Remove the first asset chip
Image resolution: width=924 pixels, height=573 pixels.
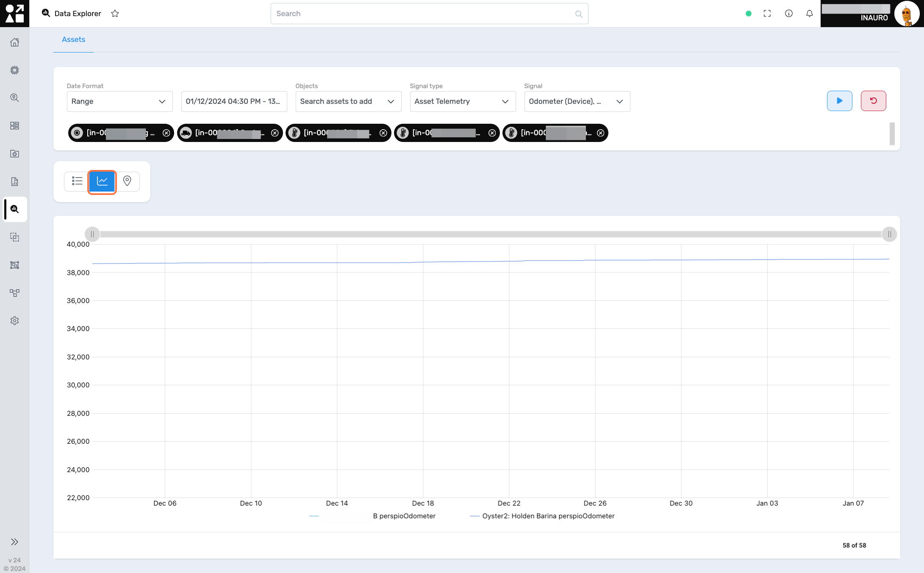(x=166, y=133)
